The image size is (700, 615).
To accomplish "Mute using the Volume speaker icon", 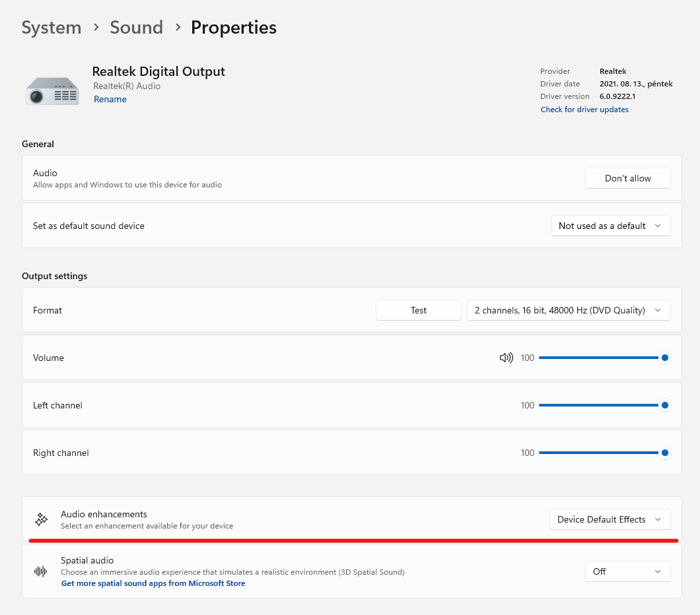I will tap(507, 358).
